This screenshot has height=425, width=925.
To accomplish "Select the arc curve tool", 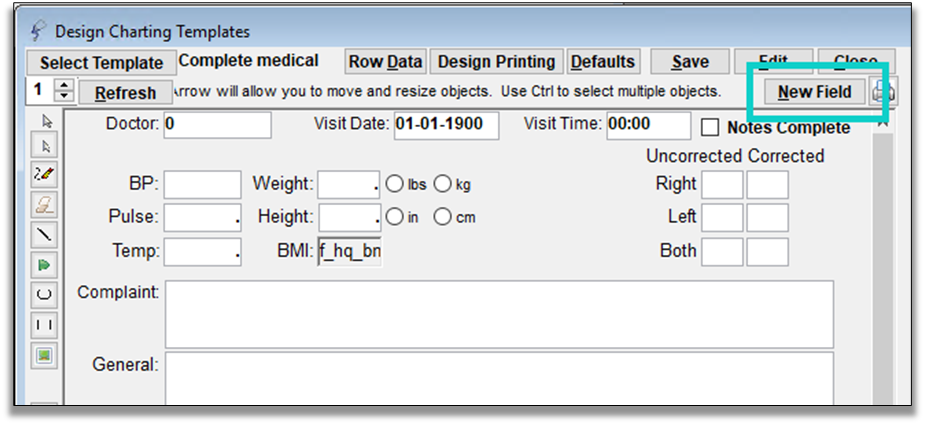I will pos(46,295).
